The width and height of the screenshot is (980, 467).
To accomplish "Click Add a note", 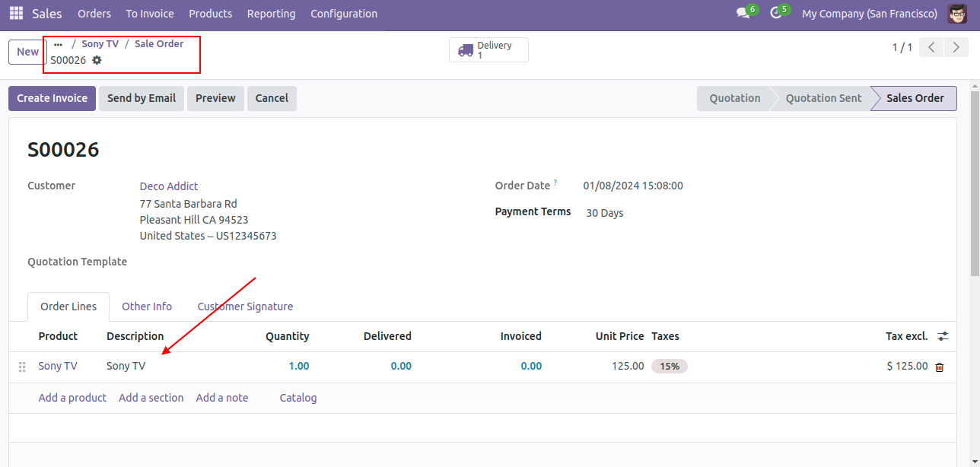I will point(222,398).
